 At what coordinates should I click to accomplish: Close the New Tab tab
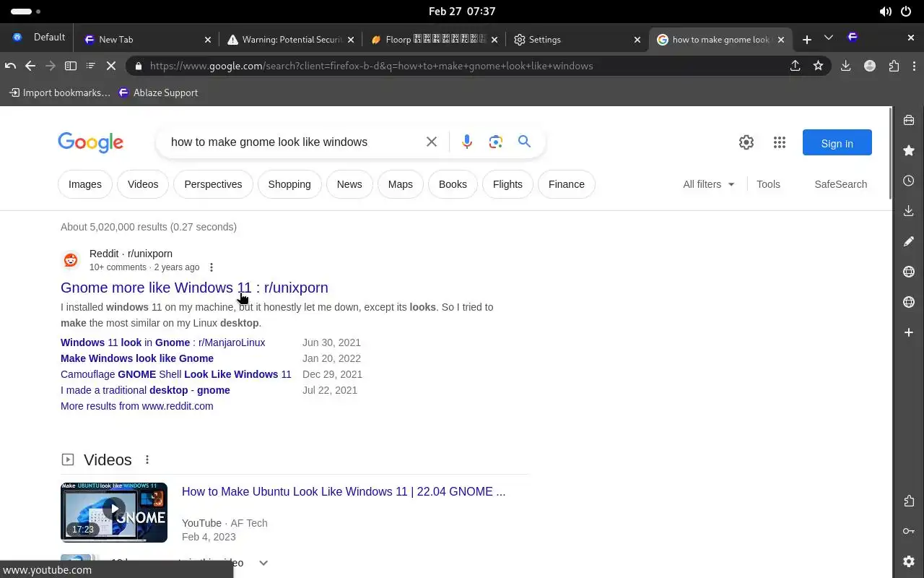[208, 40]
